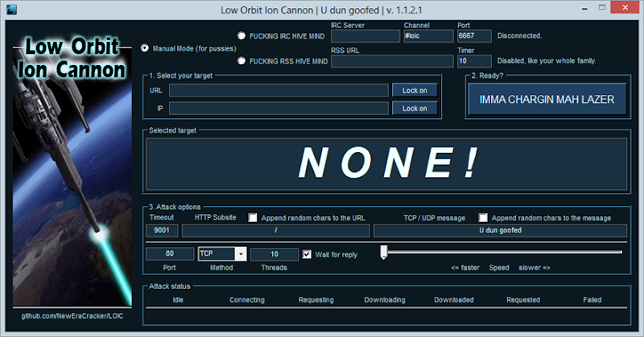Click the application icon in the title bar
Viewport: 644px width, 337px height.
[11, 10]
